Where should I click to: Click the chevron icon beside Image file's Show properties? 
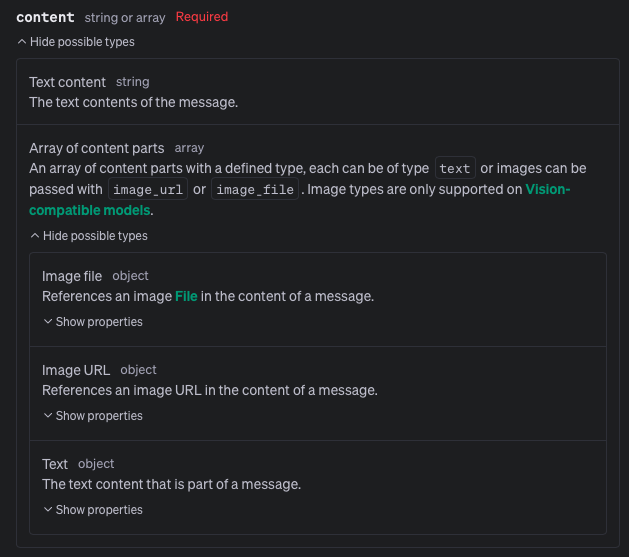[x=48, y=322]
